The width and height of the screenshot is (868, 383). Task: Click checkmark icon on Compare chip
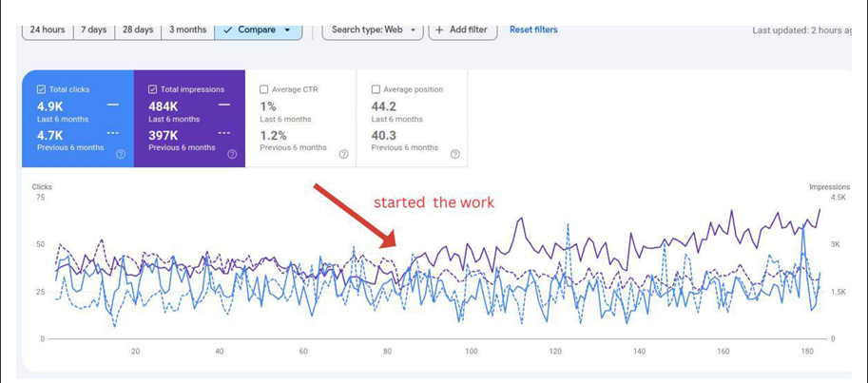(227, 30)
